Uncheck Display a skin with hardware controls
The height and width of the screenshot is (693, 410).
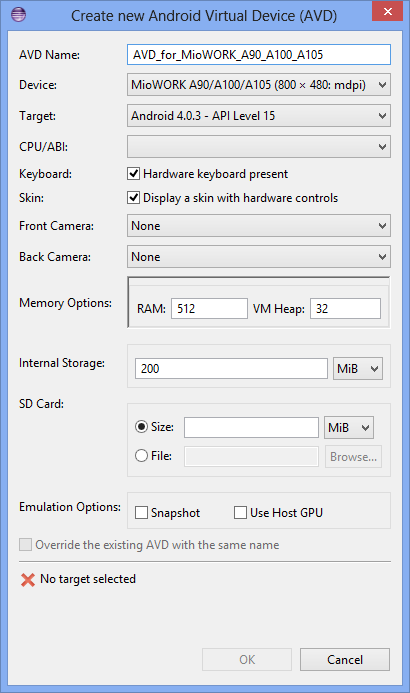click(x=133, y=198)
